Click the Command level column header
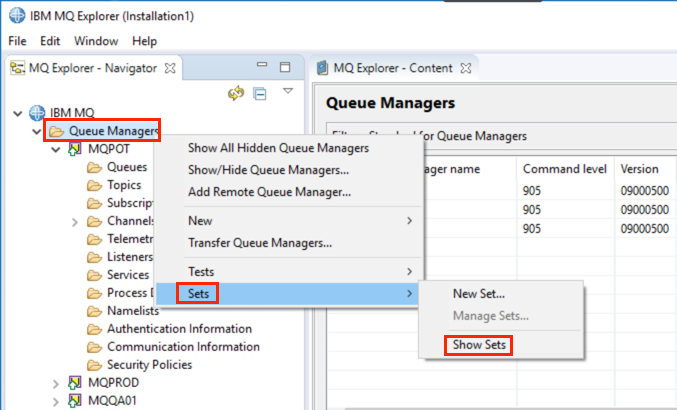 click(565, 169)
